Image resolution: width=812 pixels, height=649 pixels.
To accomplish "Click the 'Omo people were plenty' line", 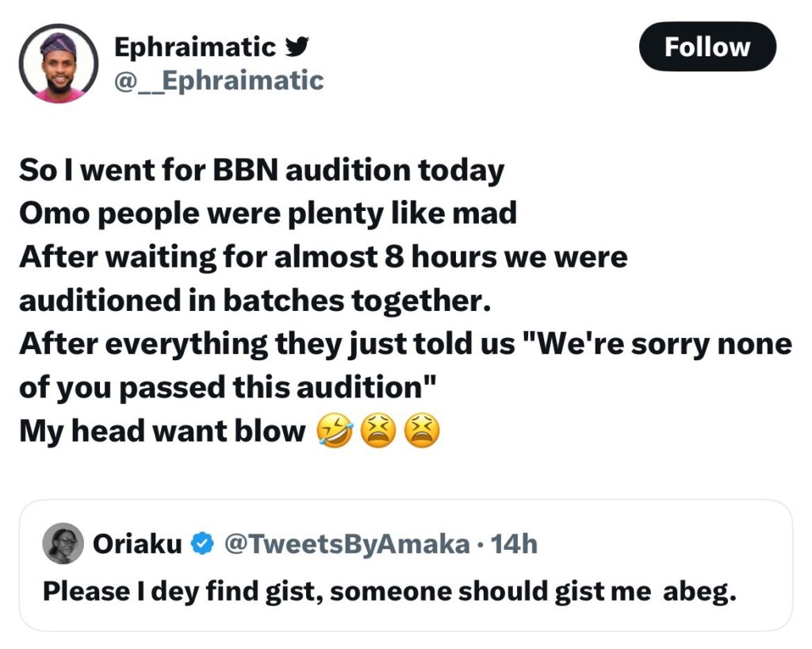I will [x=268, y=213].
